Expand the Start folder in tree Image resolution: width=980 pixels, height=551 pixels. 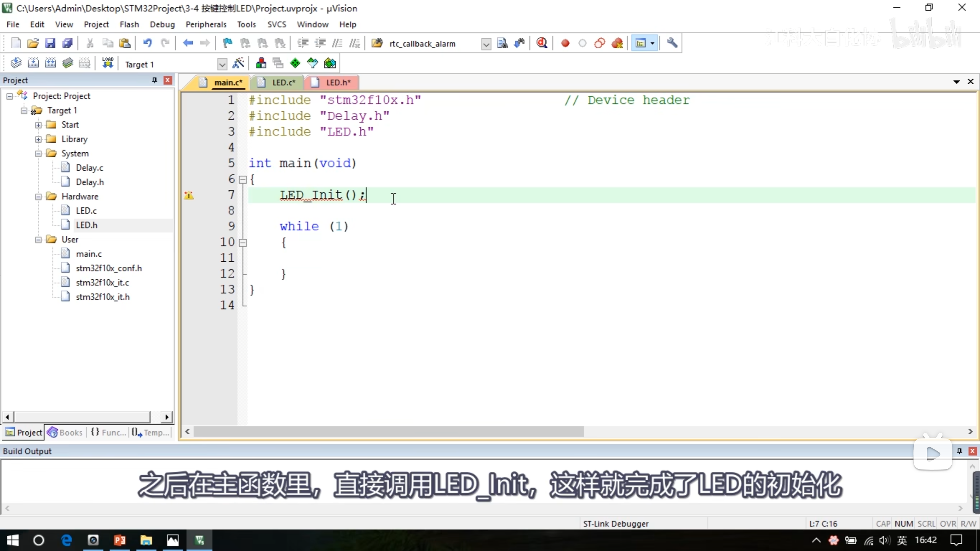(38, 125)
